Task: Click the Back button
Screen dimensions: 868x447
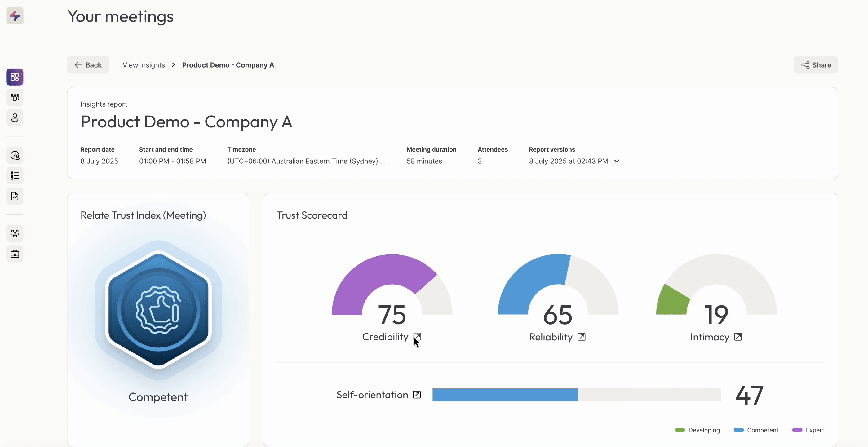Action: [88, 65]
